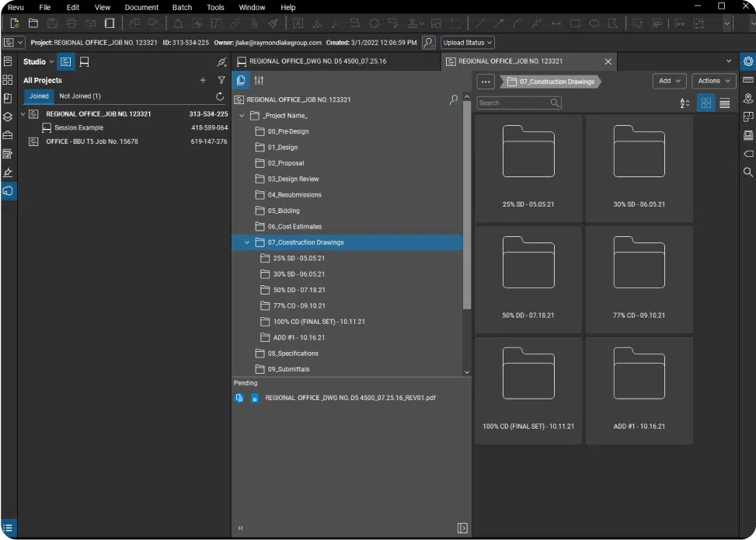The image size is (756, 540).
Task: Click the Add button
Action: [x=669, y=81]
